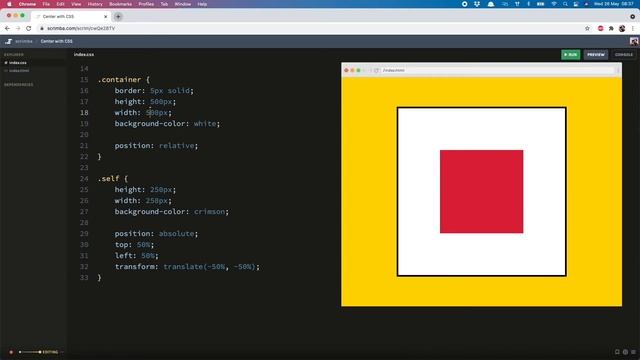Click the width value on line 18
Image resolution: width=640 pixels, height=360 pixels.
(157, 113)
